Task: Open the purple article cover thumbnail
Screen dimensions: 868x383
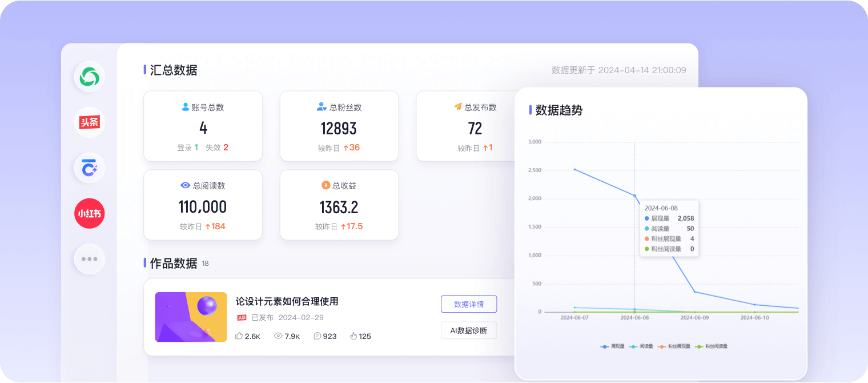Action: pos(191,317)
